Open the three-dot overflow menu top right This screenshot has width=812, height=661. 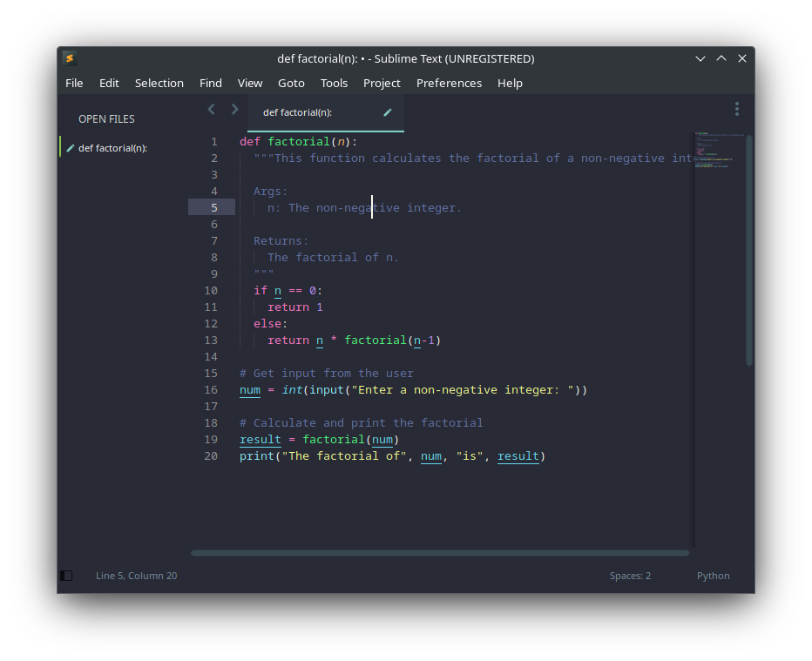point(737,109)
